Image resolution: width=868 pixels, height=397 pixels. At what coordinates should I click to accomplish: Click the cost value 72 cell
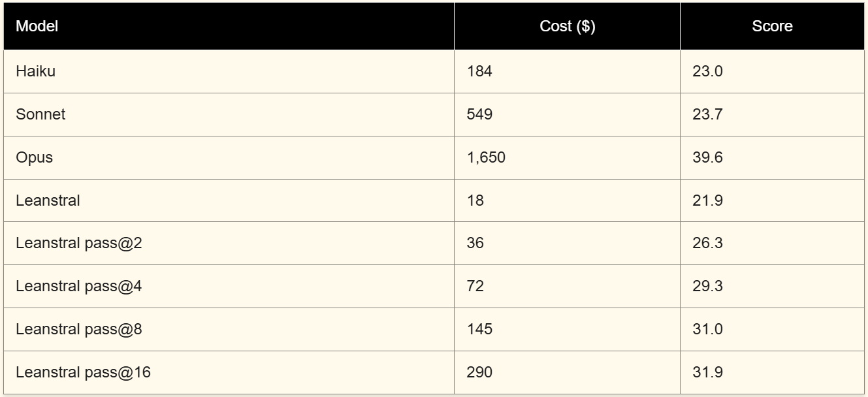click(x=475, y=286)
